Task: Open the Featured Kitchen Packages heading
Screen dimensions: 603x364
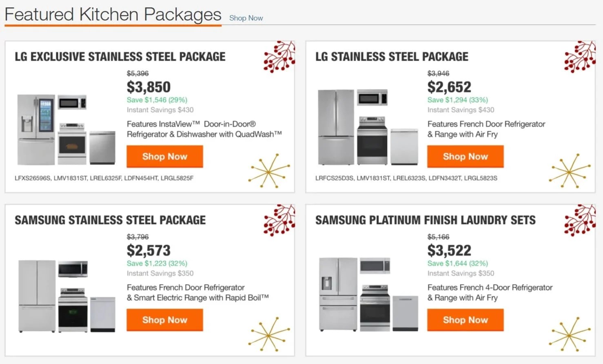Action: [113, 14]
